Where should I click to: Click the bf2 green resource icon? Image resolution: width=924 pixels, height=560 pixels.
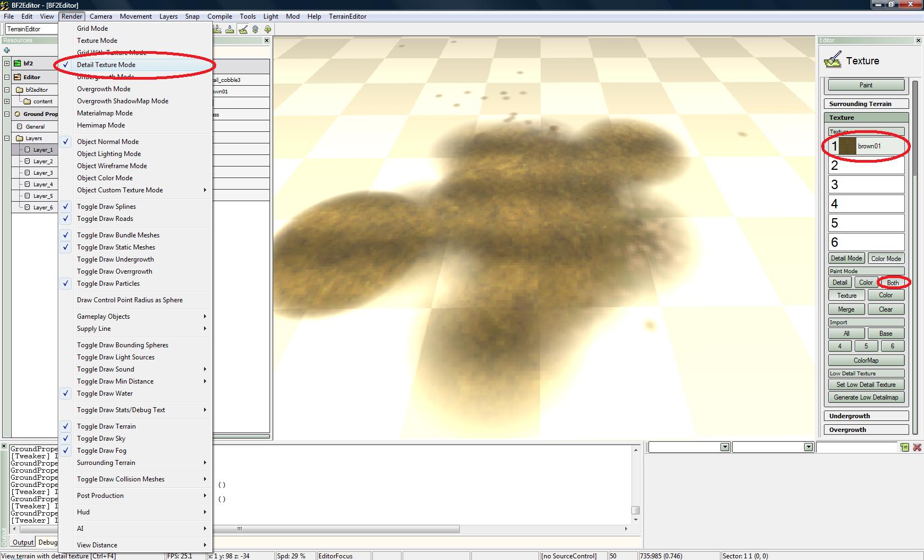point(17,63)
